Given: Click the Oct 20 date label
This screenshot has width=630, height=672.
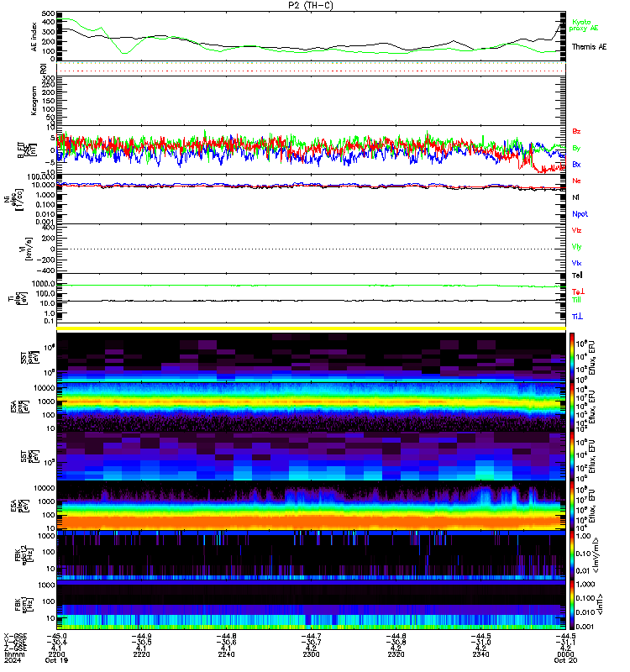Looking at the screenshot, I should click(565, 660).
